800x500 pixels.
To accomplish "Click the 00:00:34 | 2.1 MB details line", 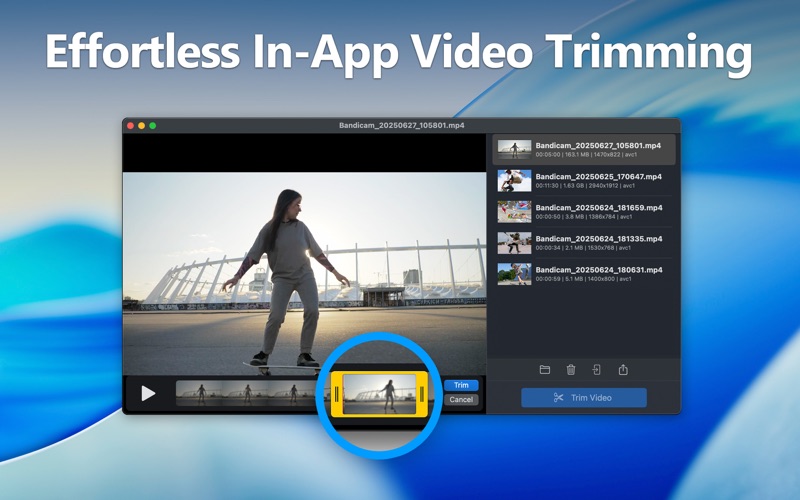I will [583, 248].
